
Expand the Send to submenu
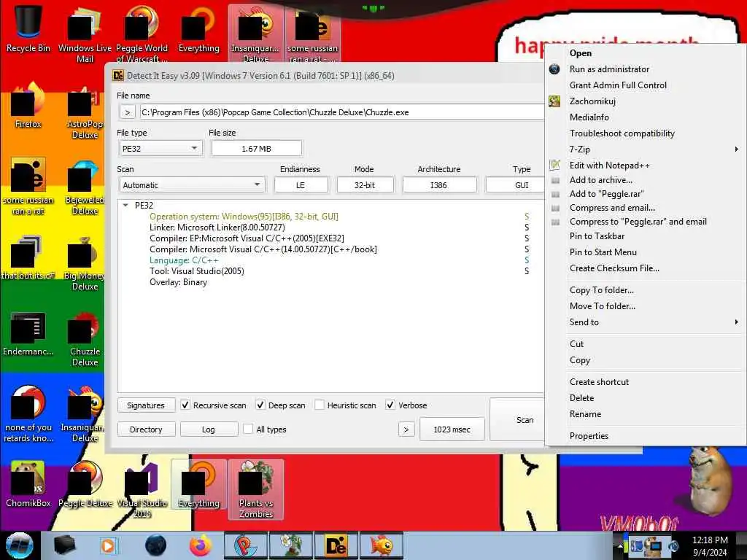(646, 322)
